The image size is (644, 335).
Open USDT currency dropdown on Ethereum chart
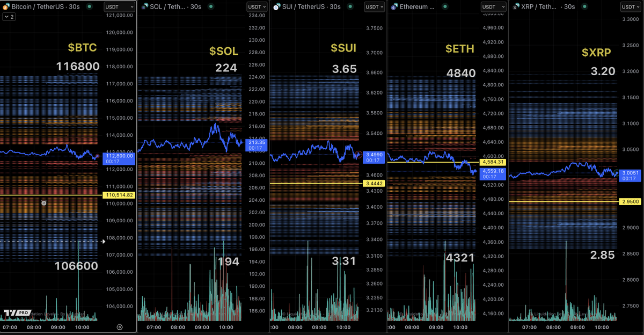coord(494,7)
